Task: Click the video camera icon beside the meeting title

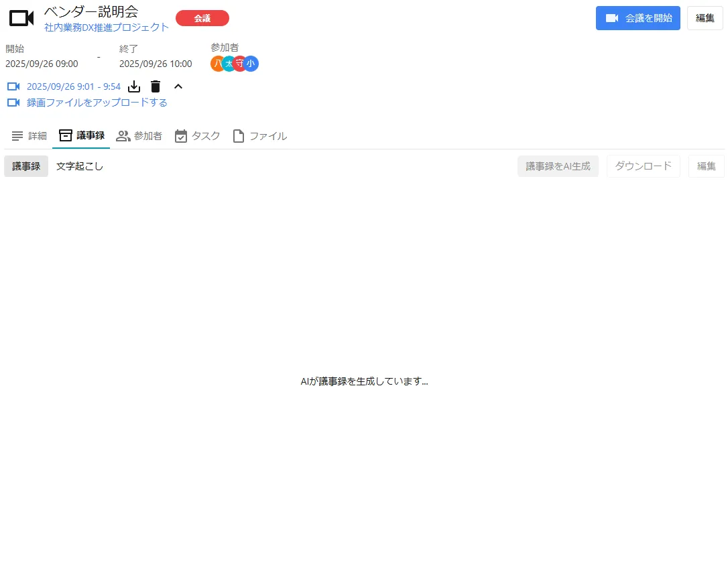Action: [20, 18]
